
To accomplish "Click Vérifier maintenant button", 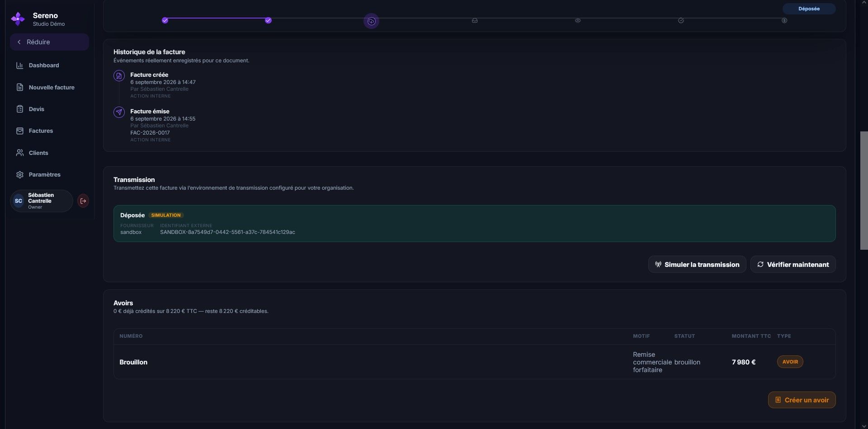I will coord(793,265).
